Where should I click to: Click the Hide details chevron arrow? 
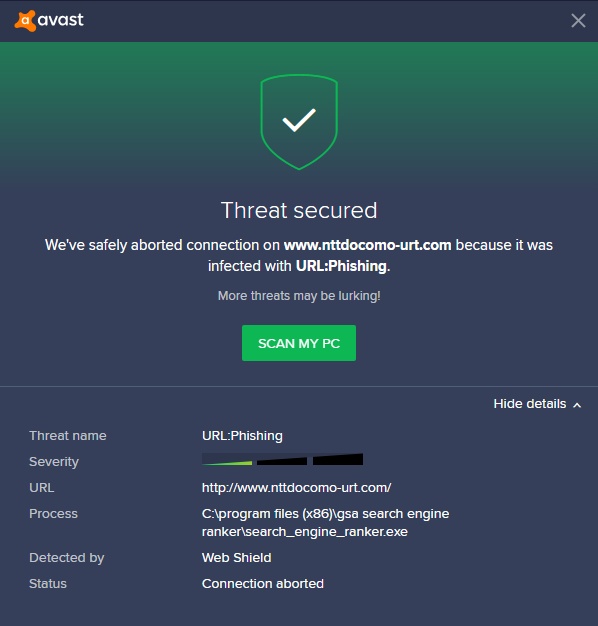(x=577, y=405)
